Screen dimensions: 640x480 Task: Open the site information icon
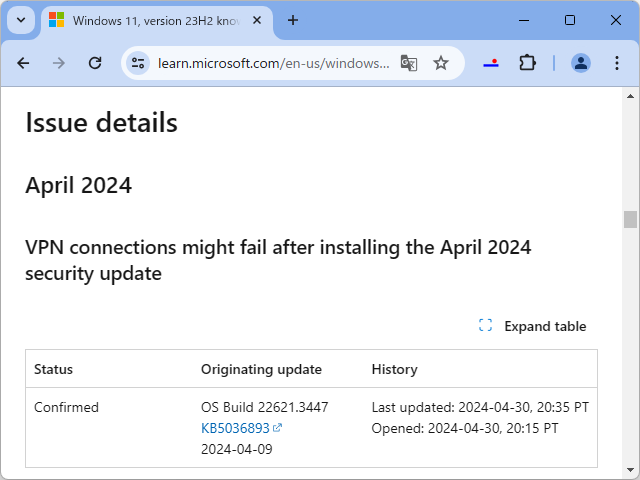pyautogui.click(x=138, y=63)
